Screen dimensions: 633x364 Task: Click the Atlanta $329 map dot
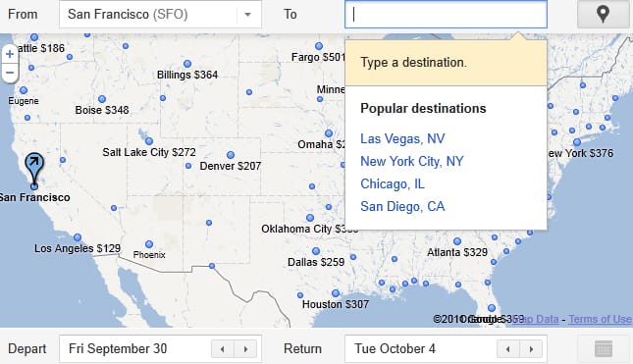tap(457, 241)
